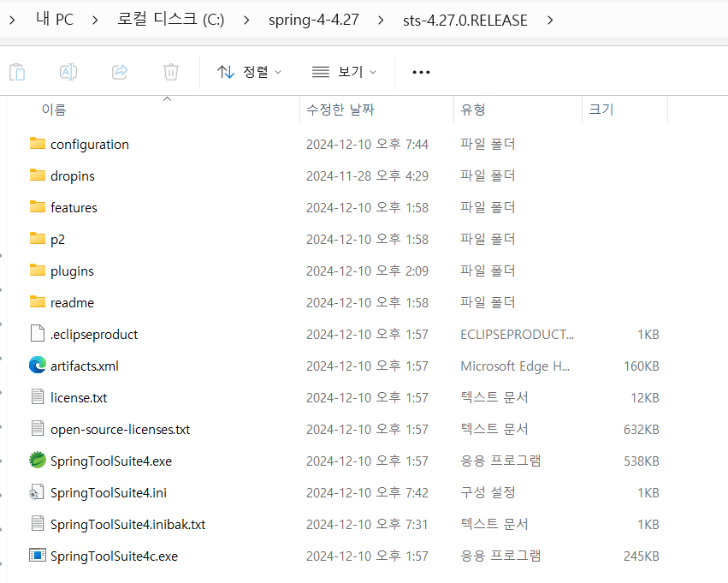The width and height of the screenshot is (728, 583).
Task: Select the artifacts.xml Edge icon
Action: click(37, 365)
